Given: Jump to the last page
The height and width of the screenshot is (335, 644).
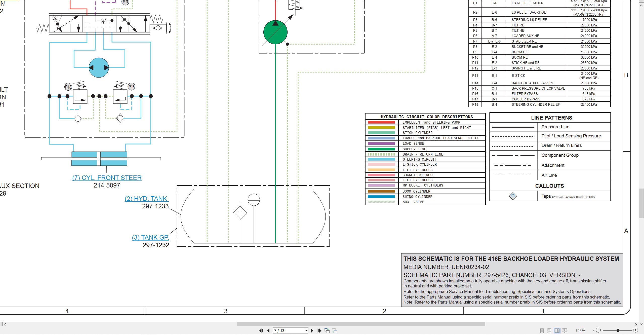Looking at the screenshot, I should (x=319, y=330).
